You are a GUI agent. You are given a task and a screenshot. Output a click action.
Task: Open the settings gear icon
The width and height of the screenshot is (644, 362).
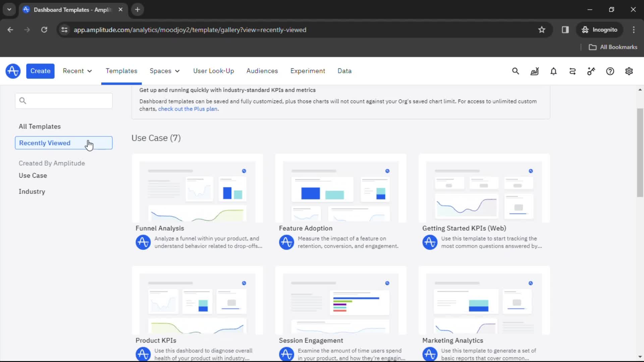click(x=629, y=71)
